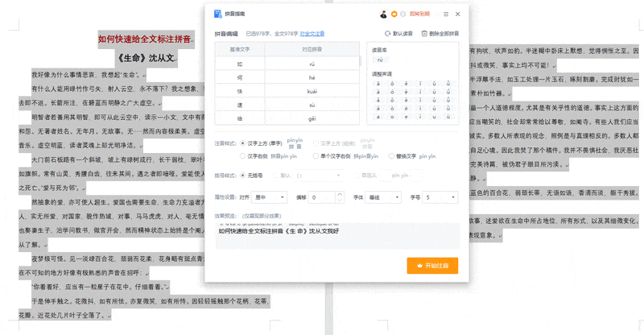
Task: Select 无括号 bracket style
Action: (244, 175)
